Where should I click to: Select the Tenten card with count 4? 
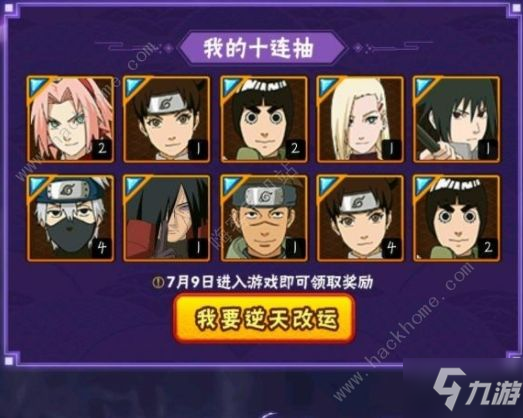tap(360, 218)
